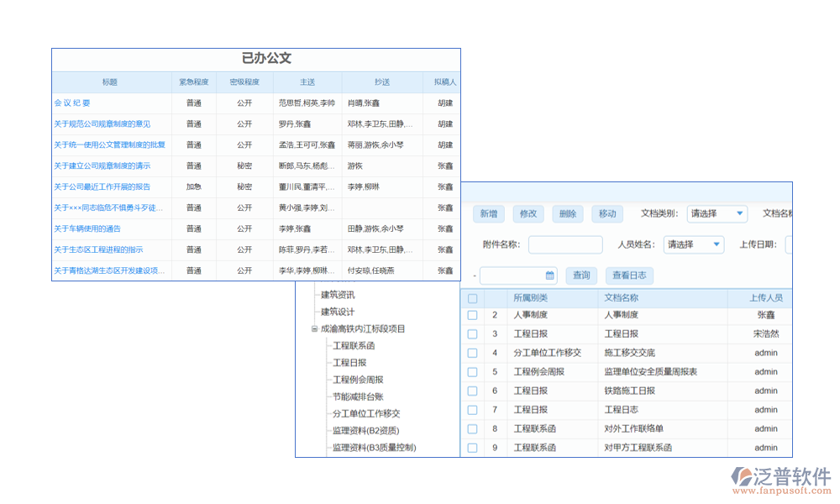Click the 密级程度 column header

[244, 82]
